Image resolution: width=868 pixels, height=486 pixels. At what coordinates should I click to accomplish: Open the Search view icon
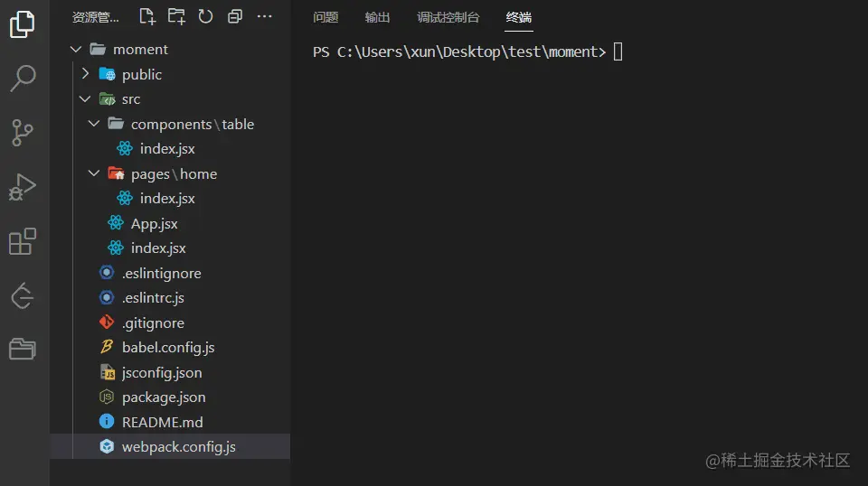(23, 79)
